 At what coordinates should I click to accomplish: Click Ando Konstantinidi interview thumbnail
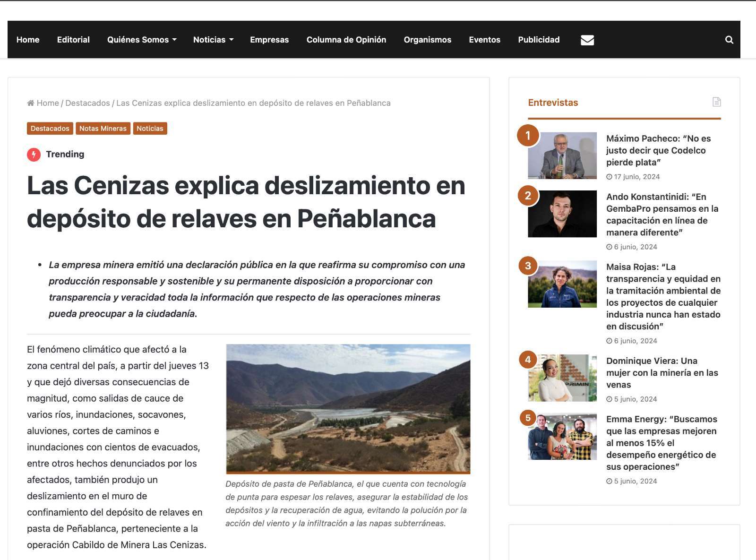pos(562,214)
